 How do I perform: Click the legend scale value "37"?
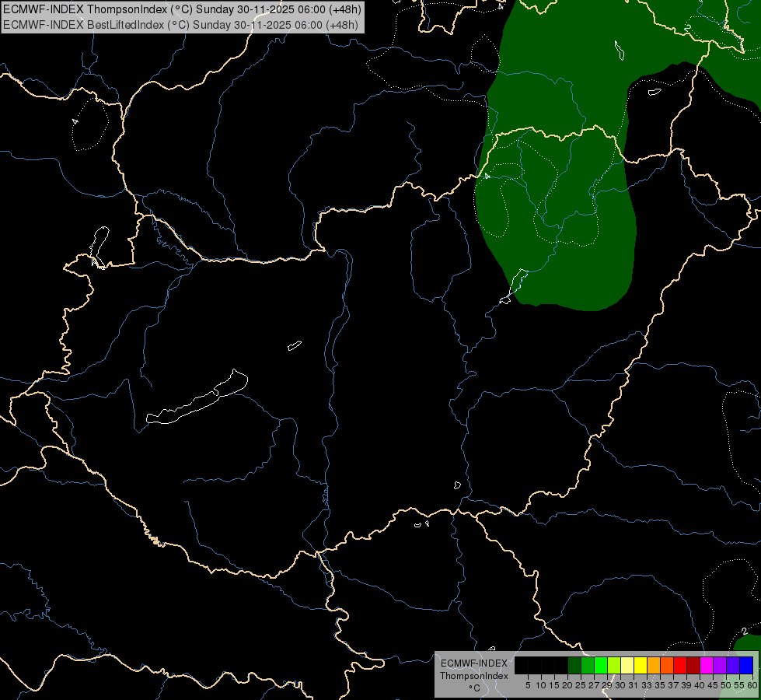(673, 685)
